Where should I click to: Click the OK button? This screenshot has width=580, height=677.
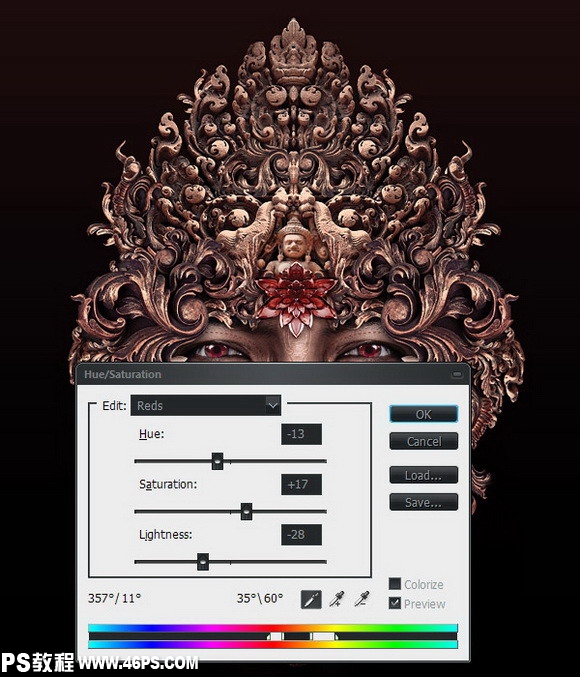[423, 414]
